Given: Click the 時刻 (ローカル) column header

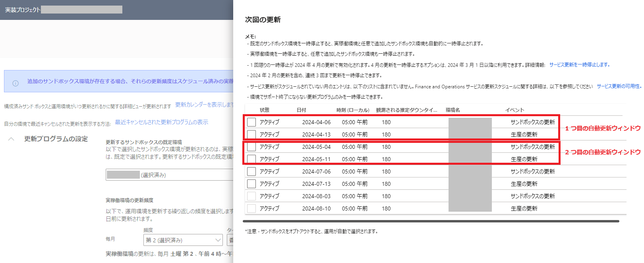Looking at the screenshot, I should [x=353, y=110].
